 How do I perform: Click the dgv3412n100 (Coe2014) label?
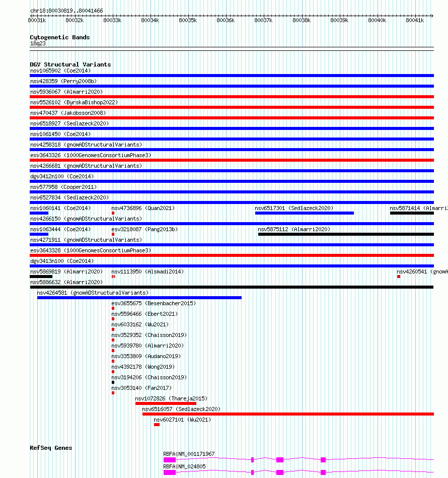(62, 176)
